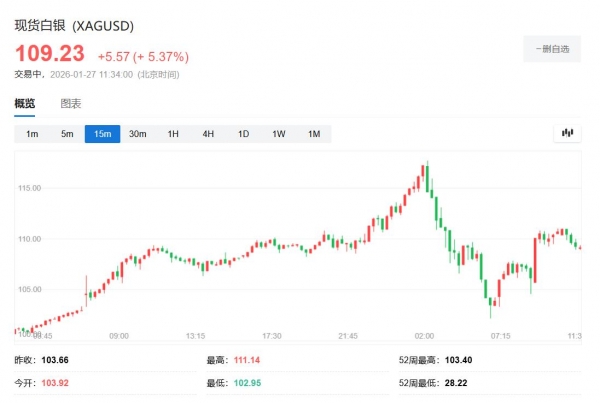This screenshot has width=600, height=403.
Task: Choose the 30m chart interval
Action: (138, 134)
